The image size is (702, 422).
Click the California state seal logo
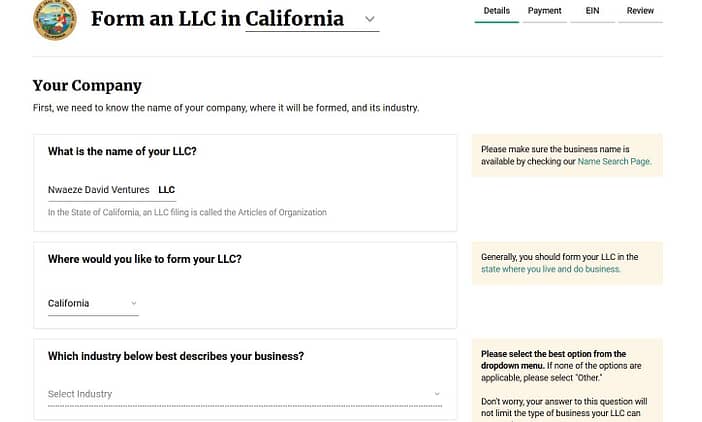click(55, 20)
